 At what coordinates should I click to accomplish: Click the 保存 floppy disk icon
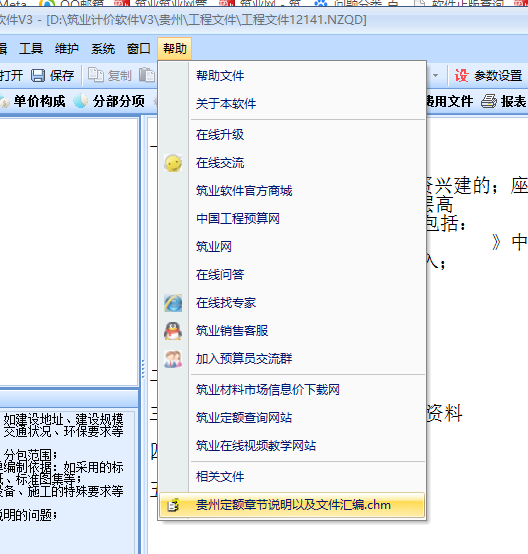38,75
